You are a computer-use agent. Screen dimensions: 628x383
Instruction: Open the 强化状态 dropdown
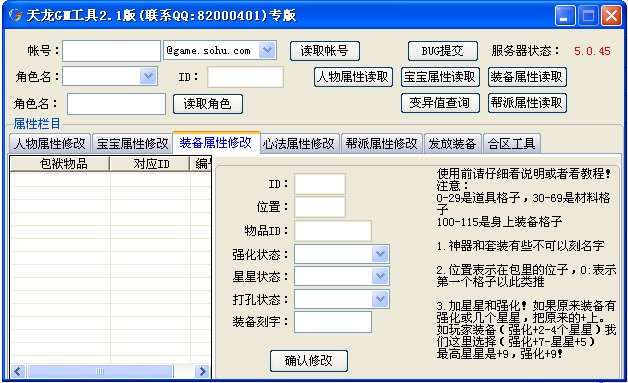coord(380,254)
